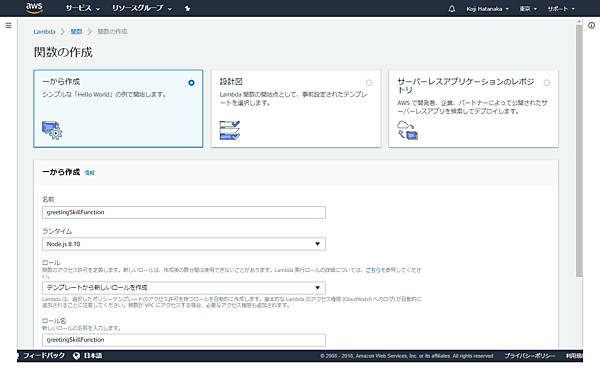
Task: Click the pin shortcut icon in the header
Action: point(188,8)
